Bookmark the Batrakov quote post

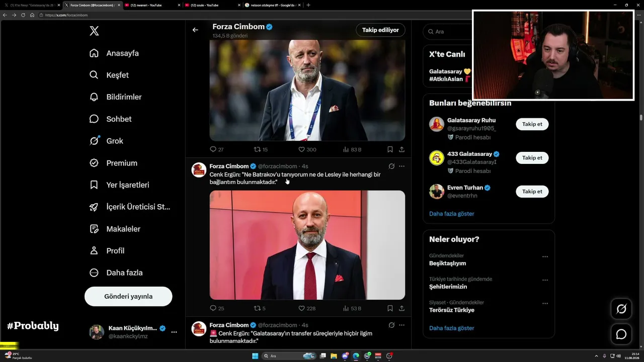click(390, 308)
